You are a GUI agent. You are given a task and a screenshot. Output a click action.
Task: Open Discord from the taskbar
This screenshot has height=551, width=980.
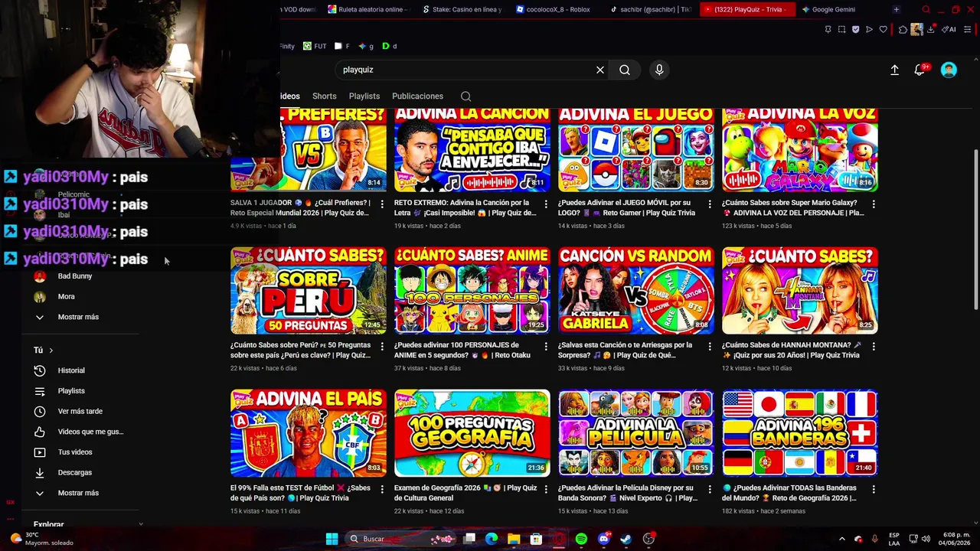tap(603, 539)
